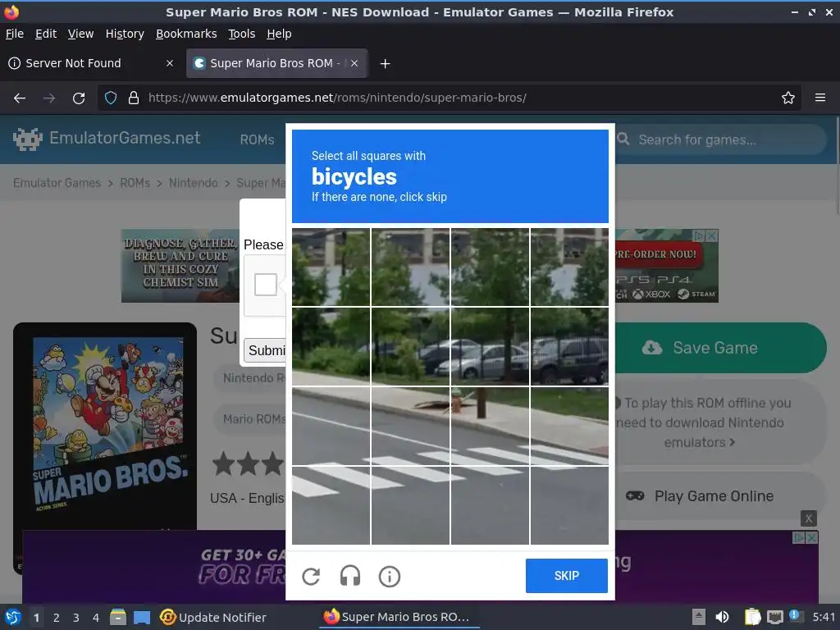Switch to the audio challenge headphones icon

[350, 577]
